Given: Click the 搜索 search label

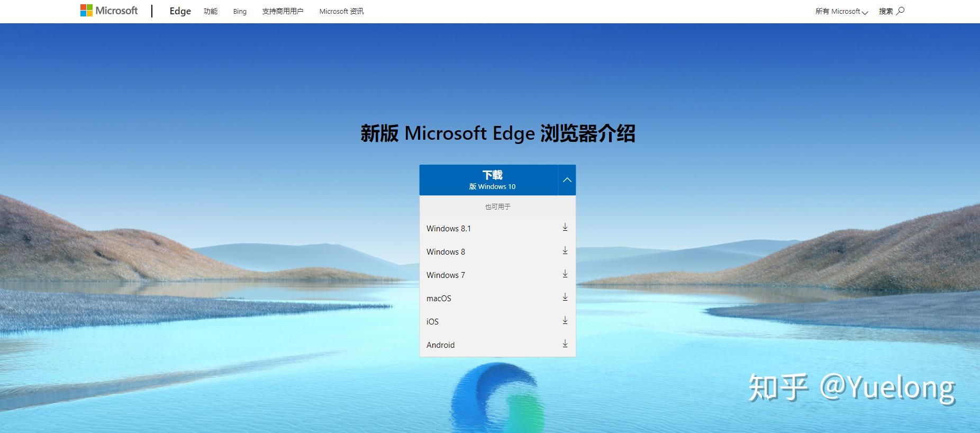Looking at the screenshot, I should coord(886,11).
